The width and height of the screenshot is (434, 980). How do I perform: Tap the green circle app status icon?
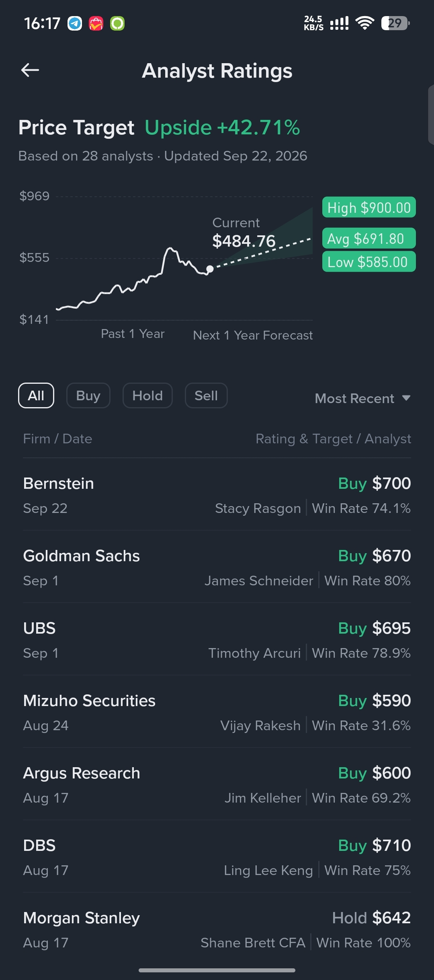pyautogui.click(x=117, y=23)
